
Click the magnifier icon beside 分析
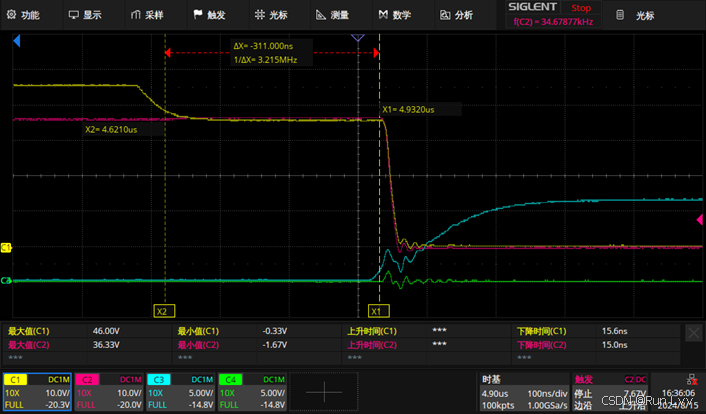445,15
